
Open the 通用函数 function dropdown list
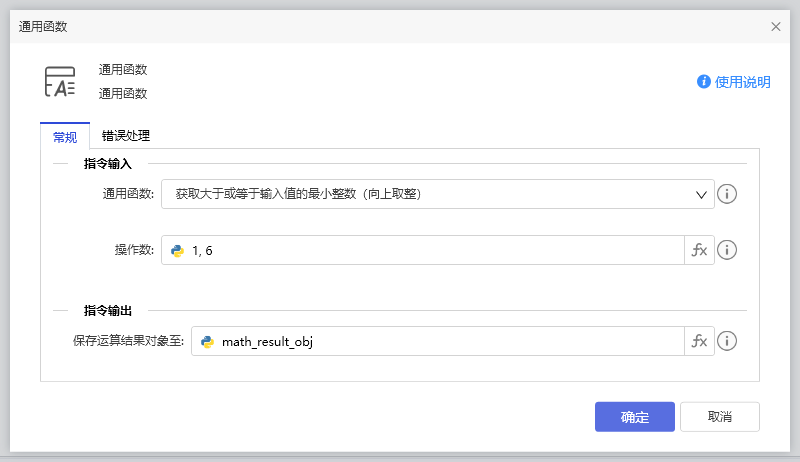(x=430, y=194)
